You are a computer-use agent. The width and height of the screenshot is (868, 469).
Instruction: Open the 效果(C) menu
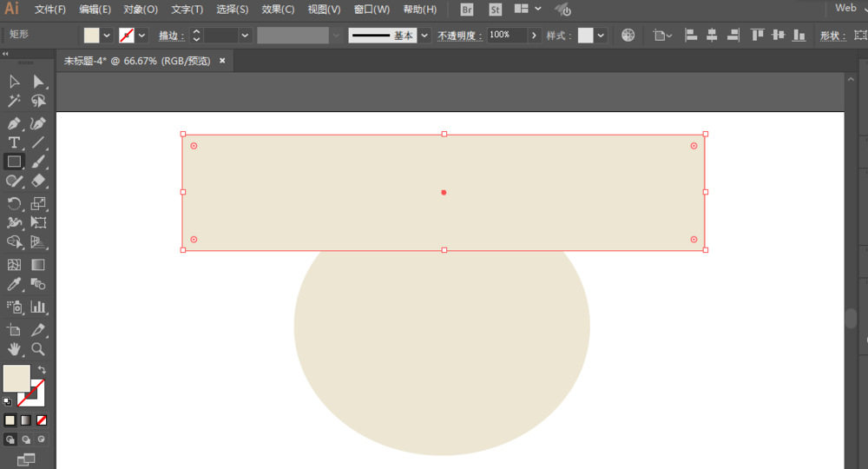click(278, 10)
